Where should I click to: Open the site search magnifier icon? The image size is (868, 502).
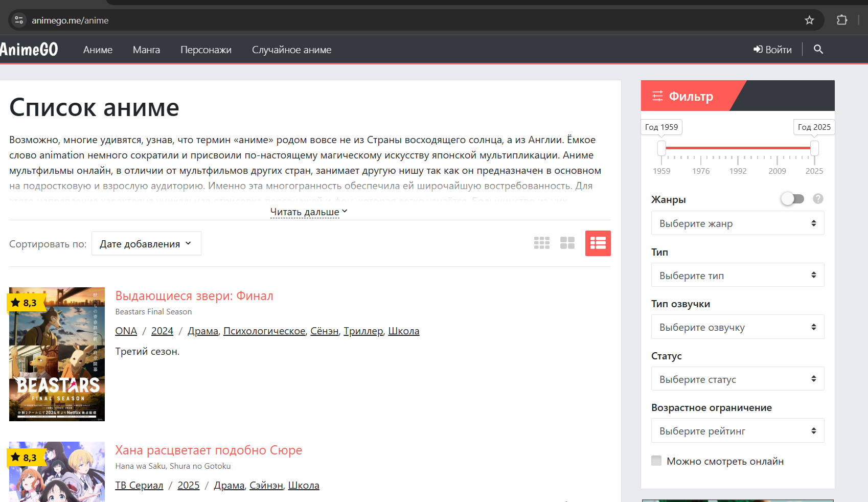[x=818, y=49]
